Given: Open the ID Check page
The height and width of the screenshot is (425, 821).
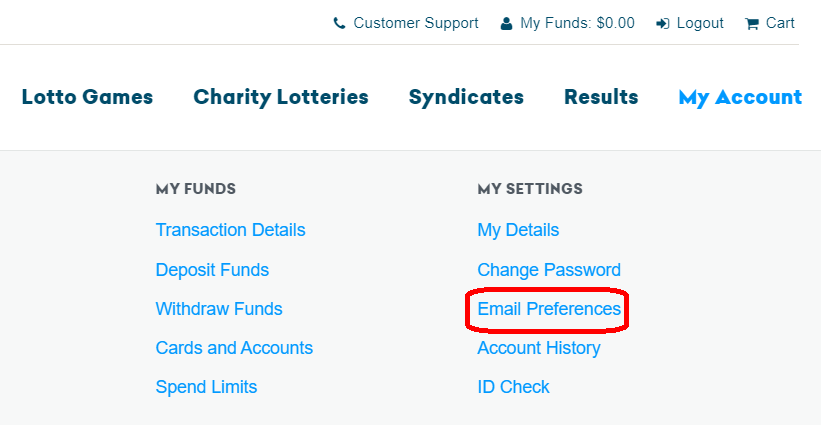Looking at the screenshot, I should pyautogui.click(x=513, y=387).
